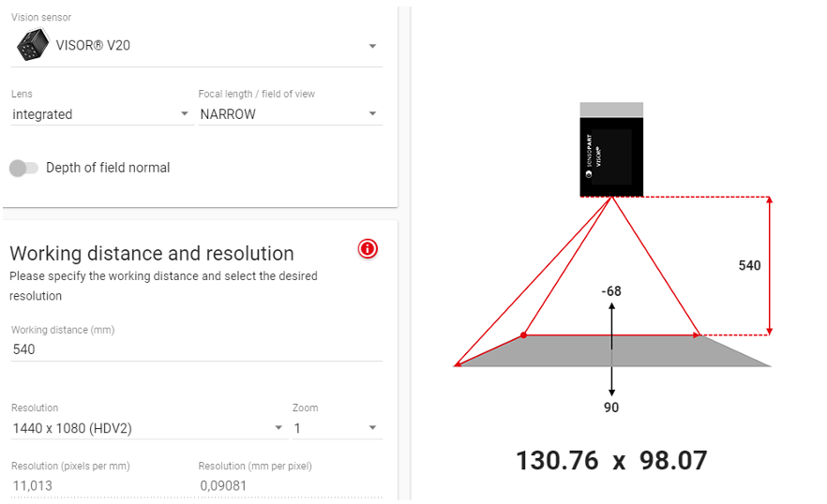
Task: Click the red dot on field of view
Action: tap(523, 335)
